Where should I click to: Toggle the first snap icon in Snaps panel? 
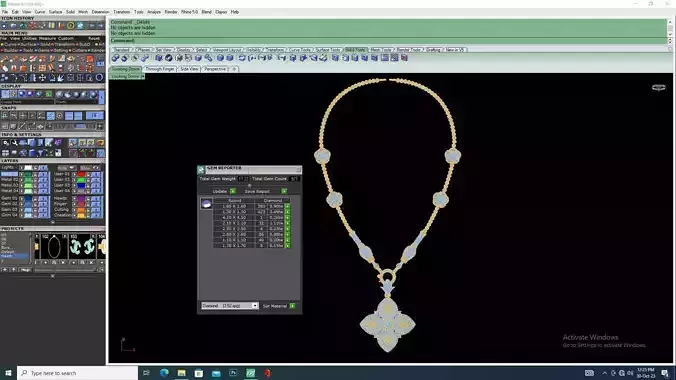click(x=5, y=116)
